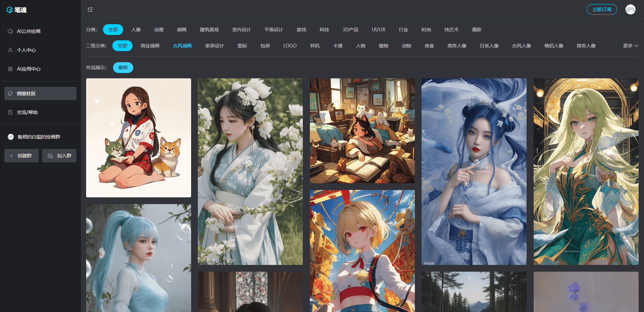The width and height of the screenshot is (644, 312).
Task: Toggle the 最新 filter under 作品展示
Action: [123, 67]
